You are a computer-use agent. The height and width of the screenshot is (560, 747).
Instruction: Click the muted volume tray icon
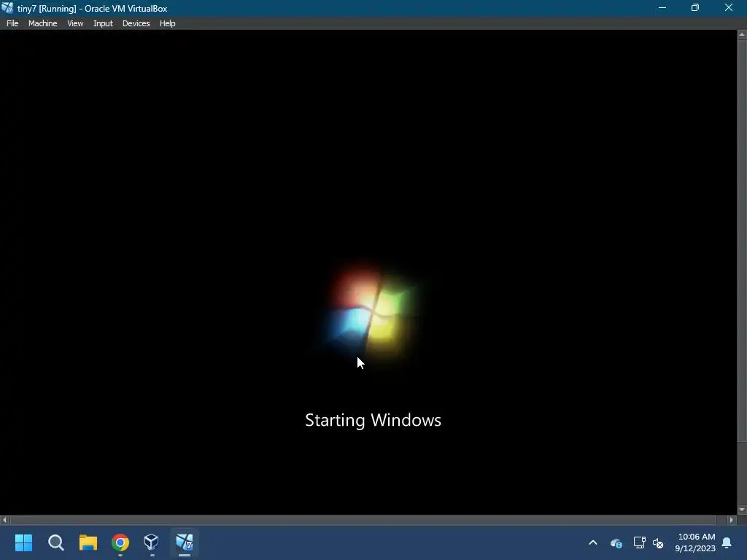click(658, 542)
